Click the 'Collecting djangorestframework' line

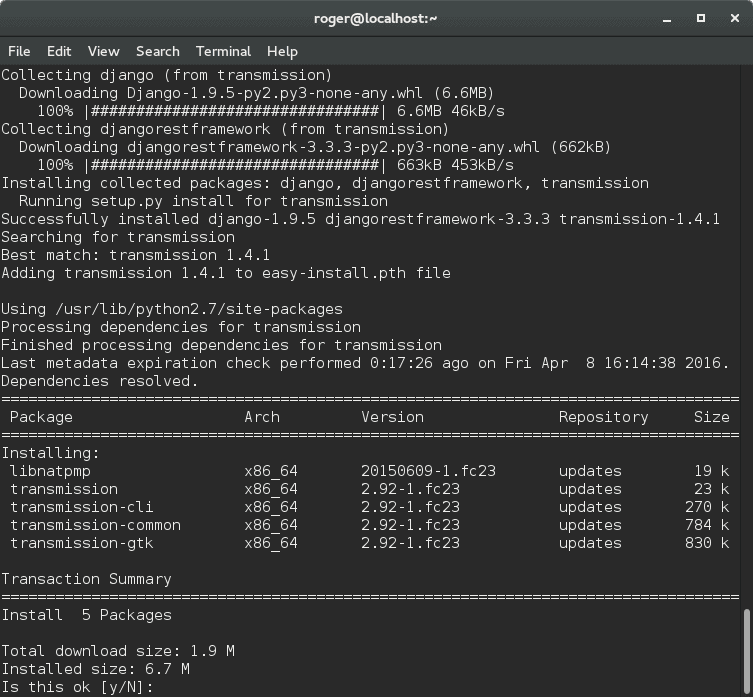coord(225,129)
